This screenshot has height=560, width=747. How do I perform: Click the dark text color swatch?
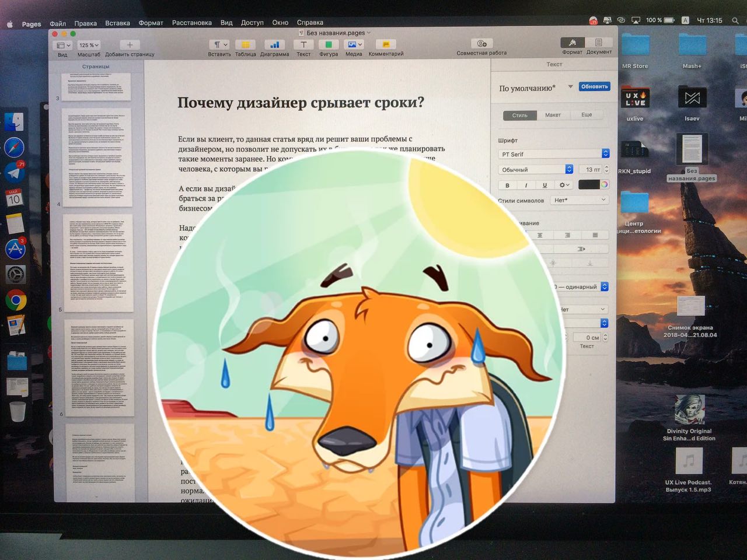[x=588, y=185]
